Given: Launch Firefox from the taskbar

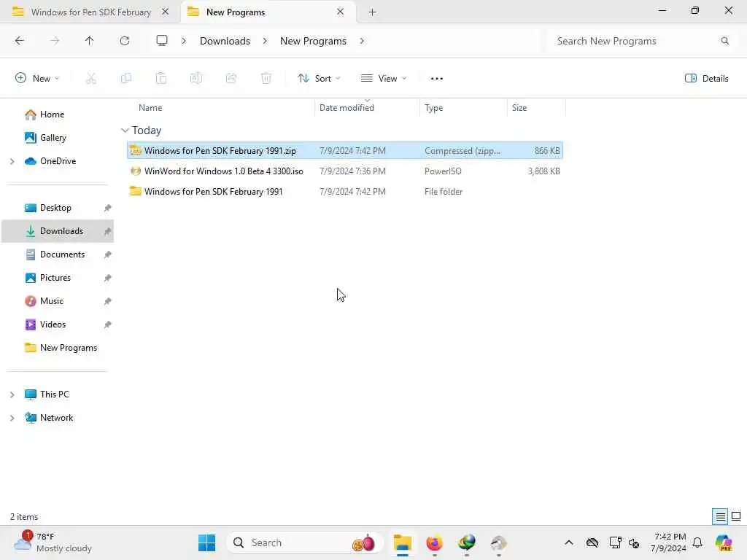Looking at the screenshot, I should pos(435,542).
